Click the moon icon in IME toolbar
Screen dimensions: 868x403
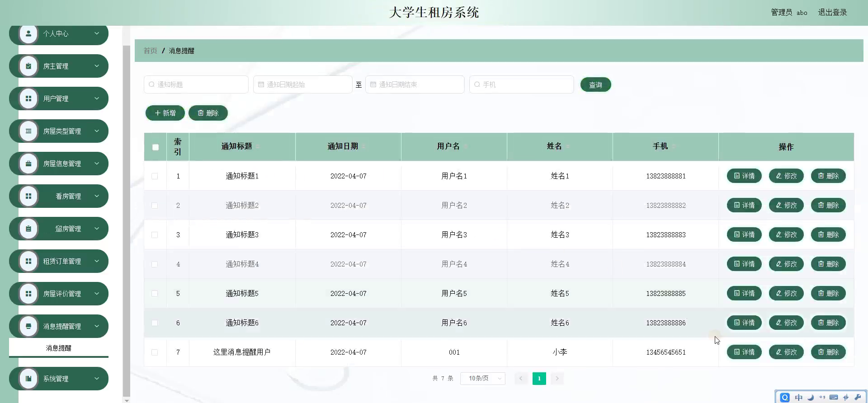tap(811, 398)
